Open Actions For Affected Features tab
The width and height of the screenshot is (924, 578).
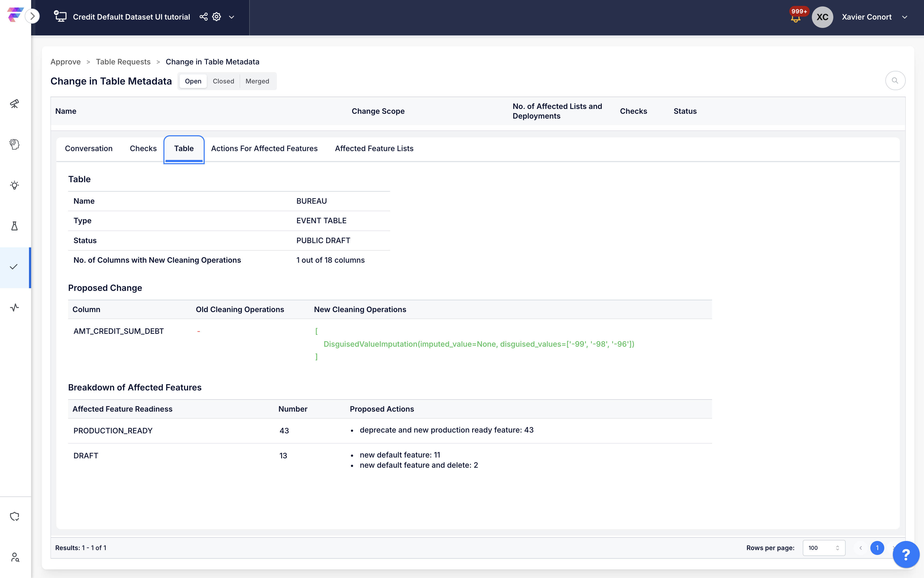click(x=264, y=148)
